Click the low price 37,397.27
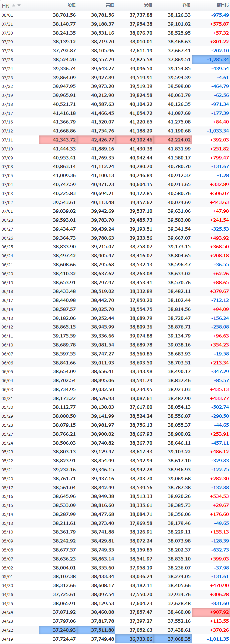Viewport: 230px width, 644px height. click(x=141, y=621)
